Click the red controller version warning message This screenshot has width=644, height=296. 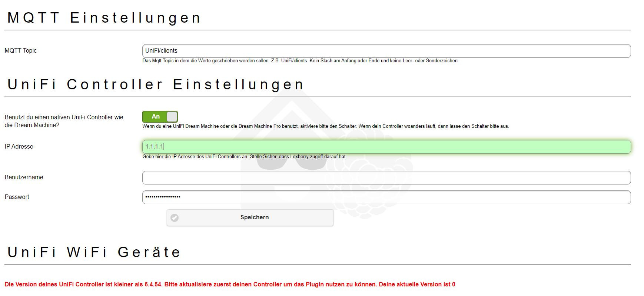(x=230, y=285)
